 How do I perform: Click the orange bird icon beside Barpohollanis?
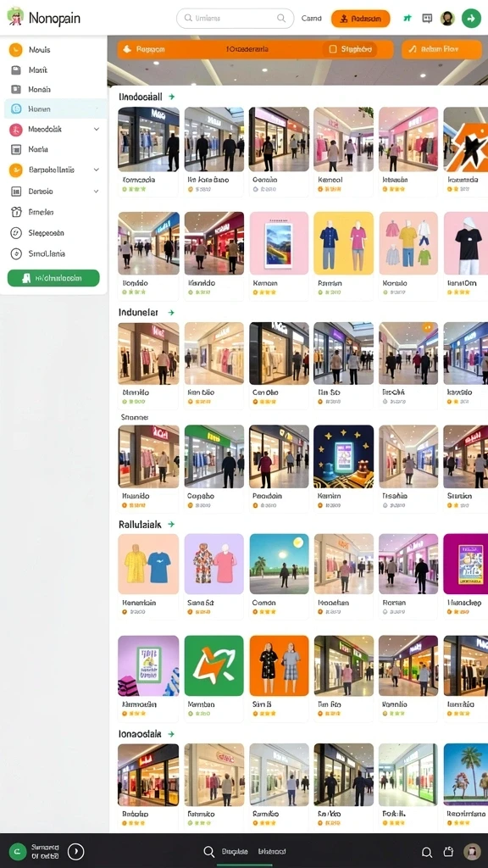16,170
